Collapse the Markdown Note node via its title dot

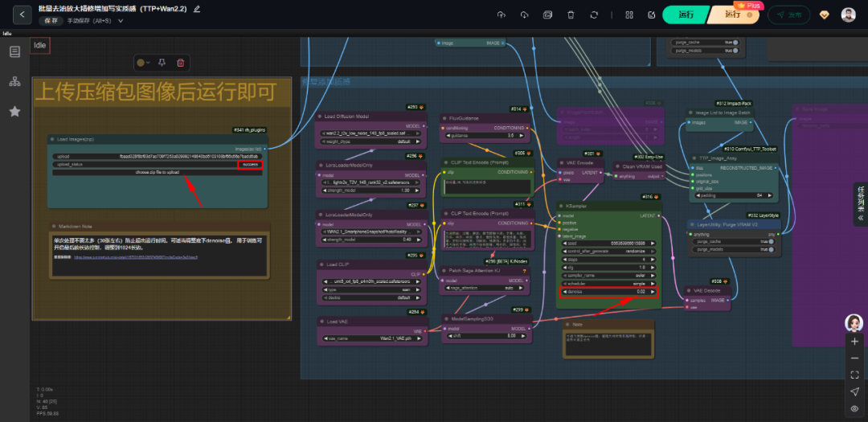pos(55,227)
